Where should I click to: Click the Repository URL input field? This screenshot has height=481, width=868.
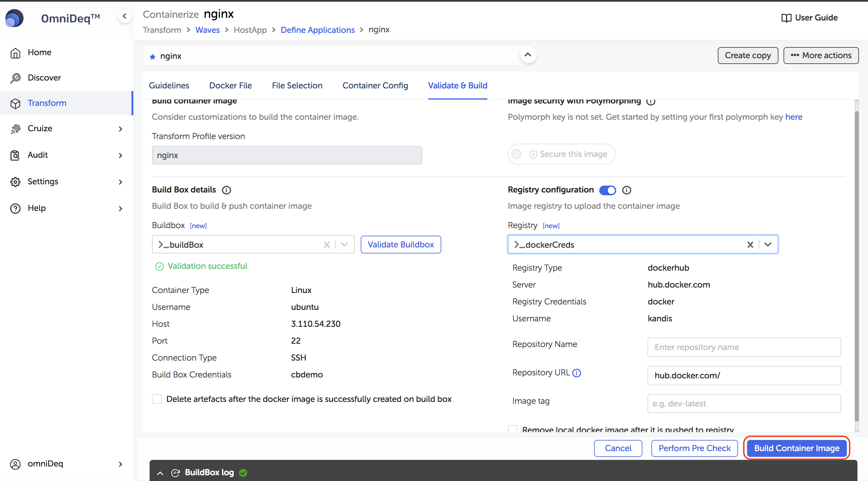coord(744,375)
